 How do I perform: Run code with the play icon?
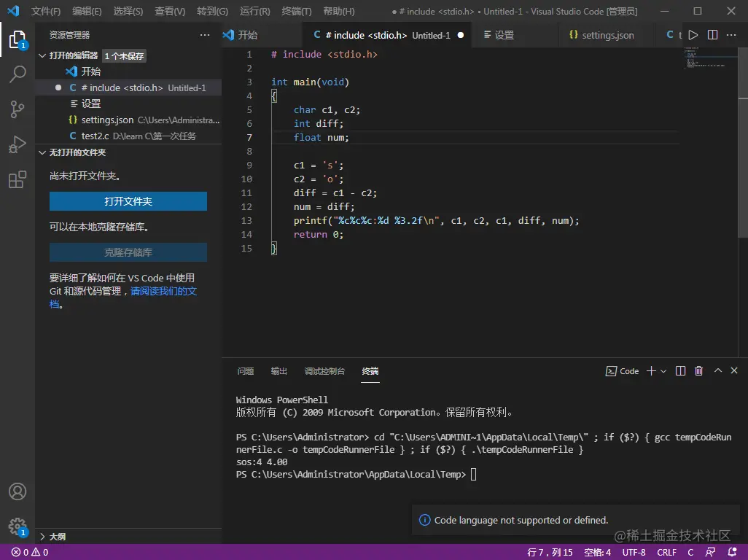point(693,35)
